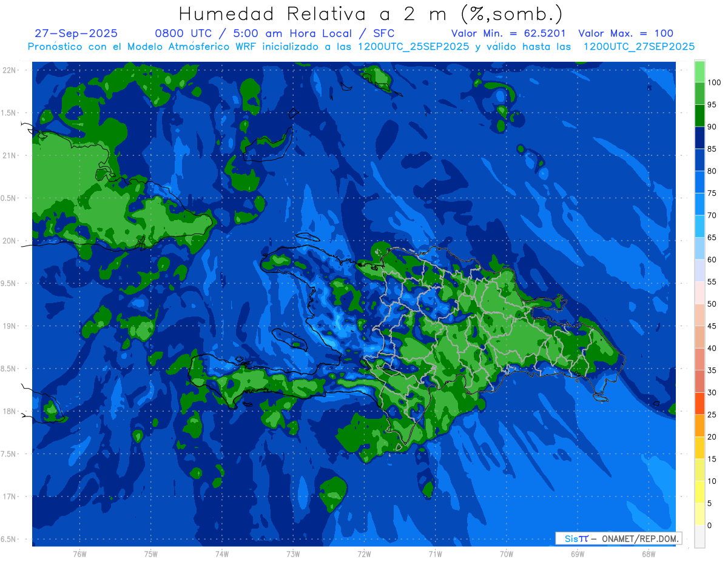Click the '68W' longitude axis label

click(x=649, y=554)
